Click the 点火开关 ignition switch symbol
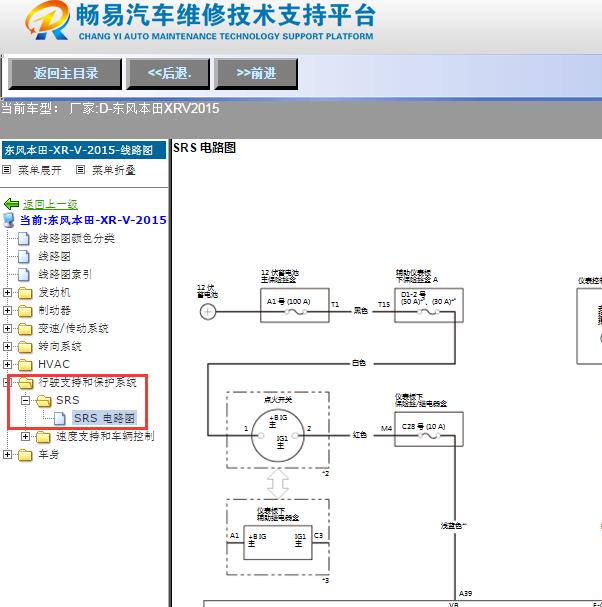Image resolution: width=602 pixels, height=607 pixels. click(278, 436)
